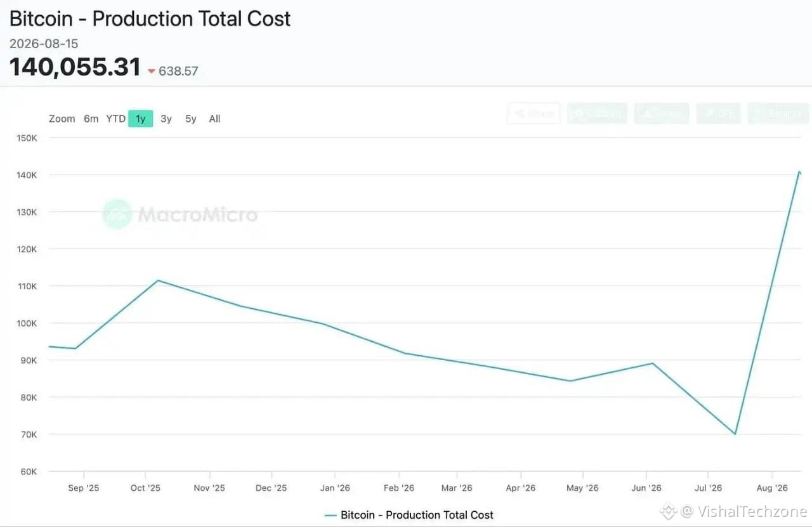Click the 130K y-axis label
This screenshot has width=812, height=527.
27,212
